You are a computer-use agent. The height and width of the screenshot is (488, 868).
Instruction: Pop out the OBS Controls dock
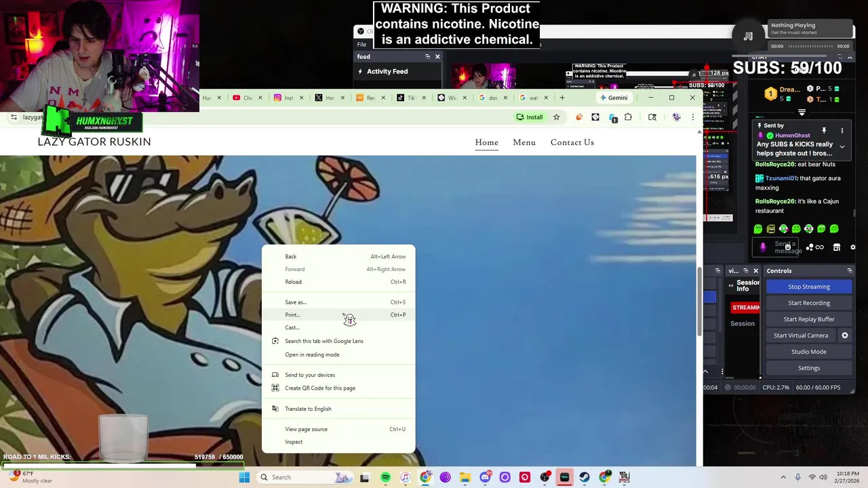850,271
